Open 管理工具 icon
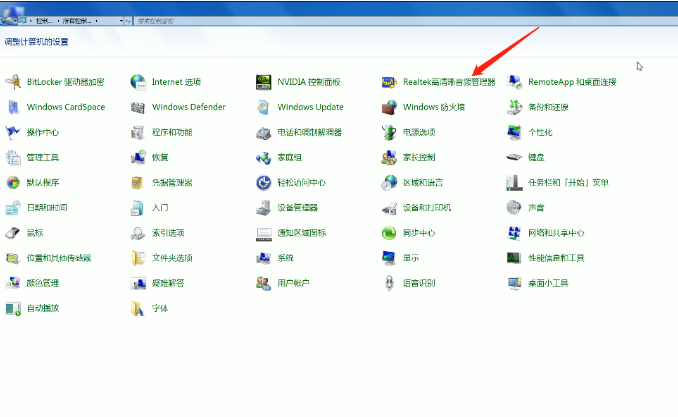The image size is (678, 417). (13, 157)
